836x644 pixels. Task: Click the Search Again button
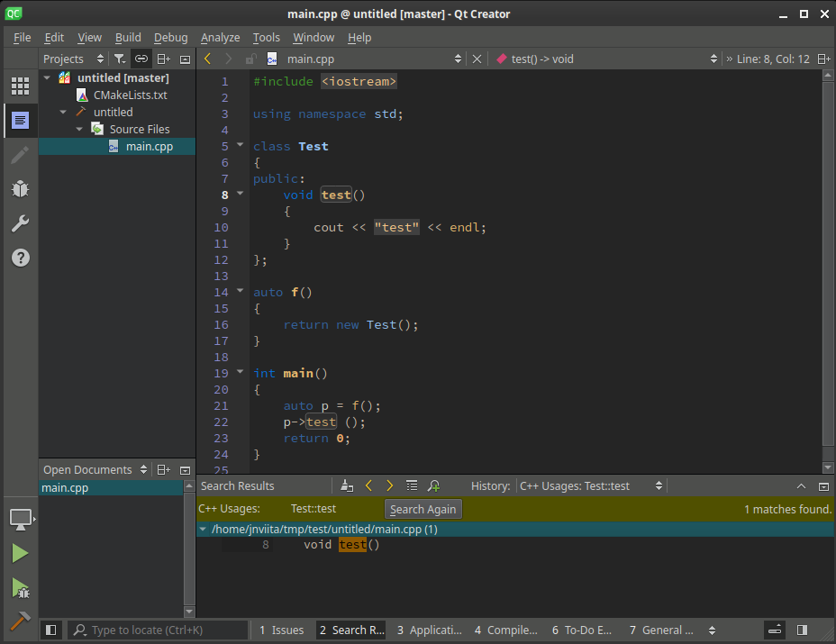[x=423, y=510]
